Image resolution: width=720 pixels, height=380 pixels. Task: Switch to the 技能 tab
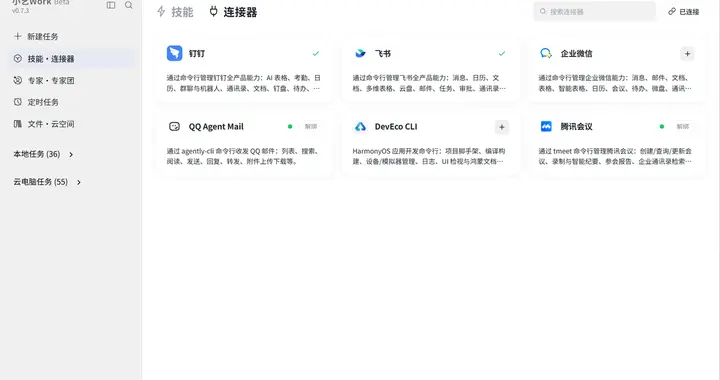(175, 12)
